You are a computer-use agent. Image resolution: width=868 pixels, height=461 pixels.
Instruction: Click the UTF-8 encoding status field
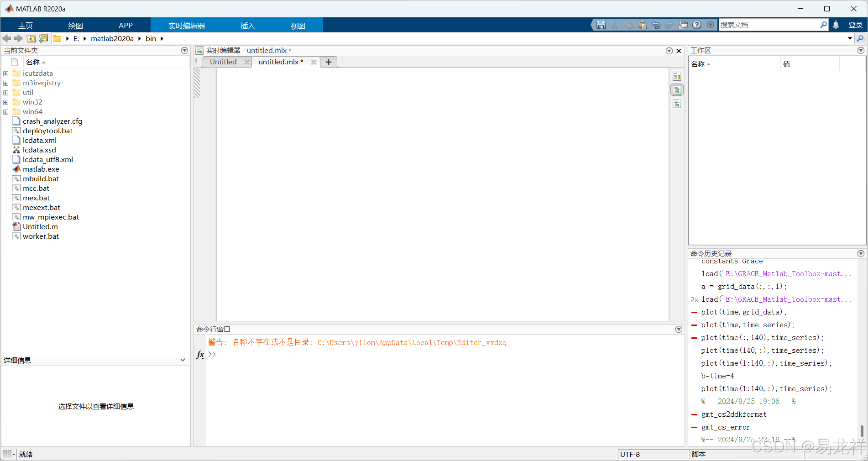click(653, 454)
